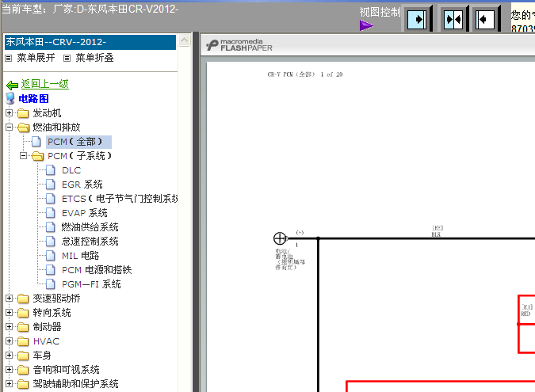Click the 制动器 folder icon
535x392 pixels.
click(x=23, y=327)
